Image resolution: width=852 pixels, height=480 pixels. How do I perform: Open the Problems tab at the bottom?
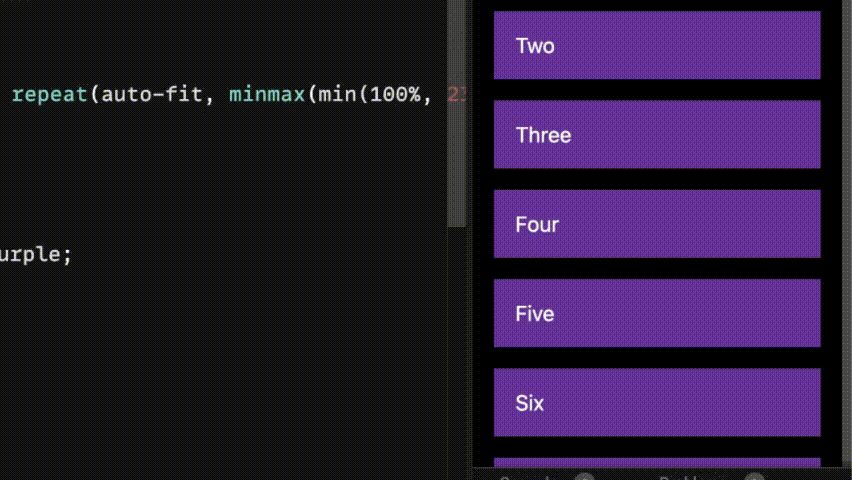(693, 477)
